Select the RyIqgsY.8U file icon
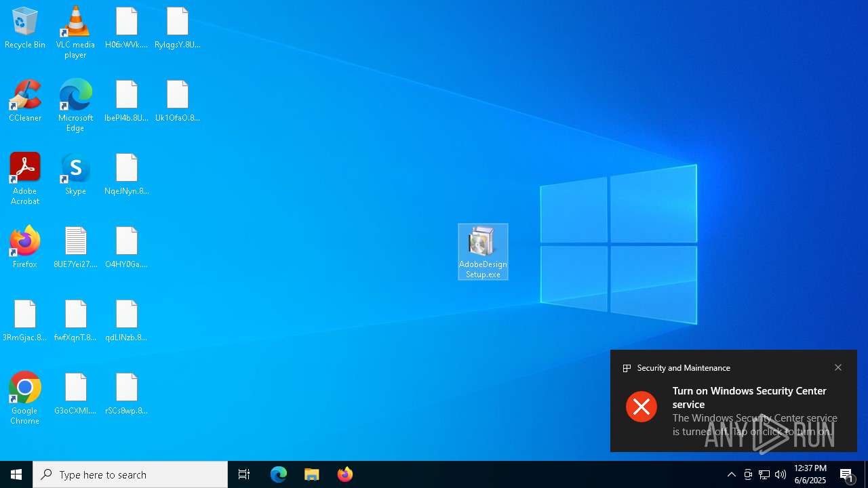 coord(178,28)
